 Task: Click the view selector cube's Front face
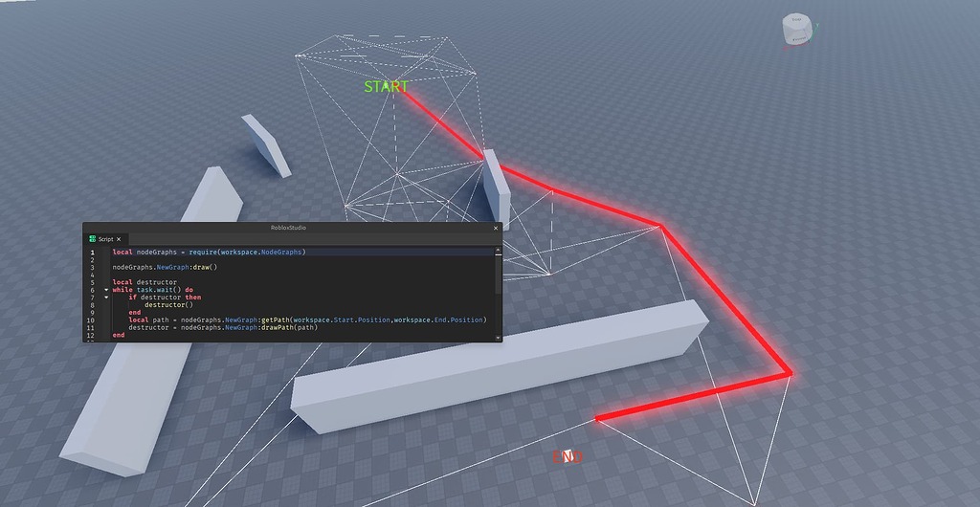pyautogui.click(x=799, y=39)
